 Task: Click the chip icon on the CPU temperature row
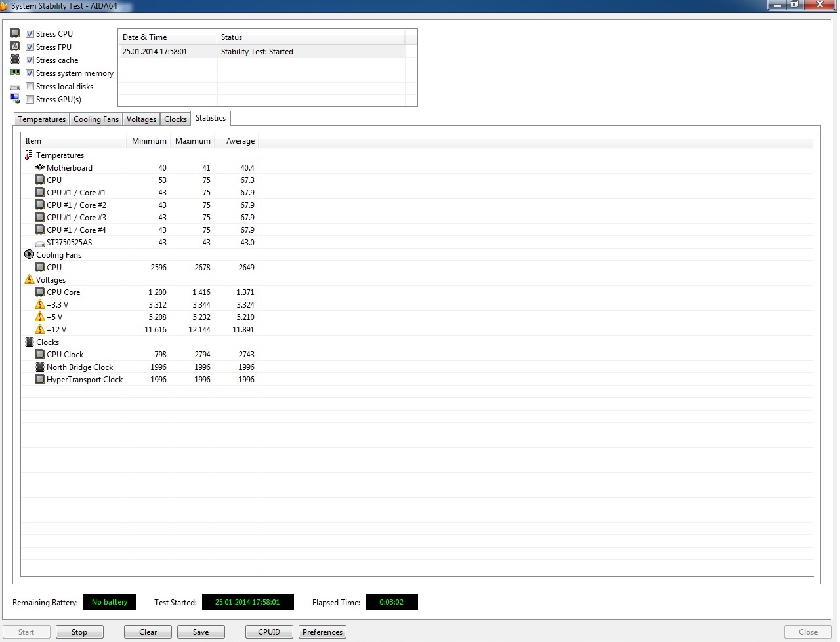(40, 180)
